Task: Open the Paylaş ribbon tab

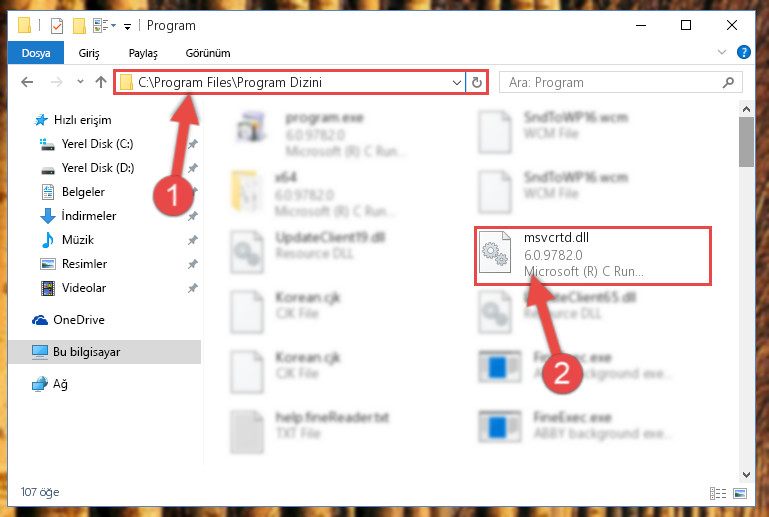Action: click(x=143, y=53)
